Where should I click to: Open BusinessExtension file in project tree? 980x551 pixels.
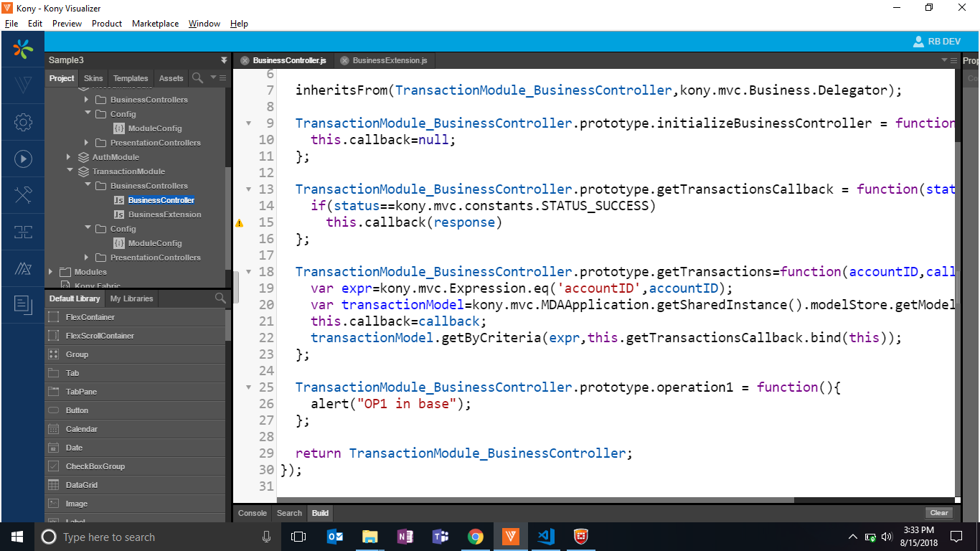(164, 215)
